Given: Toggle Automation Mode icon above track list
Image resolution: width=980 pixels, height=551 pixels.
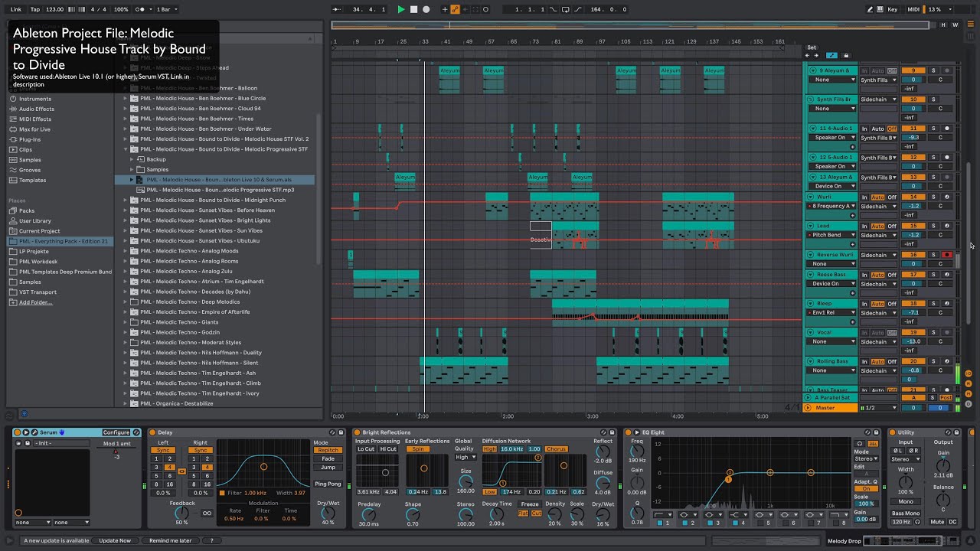Looking at the screenshot, I should click(x=832, y=56).
